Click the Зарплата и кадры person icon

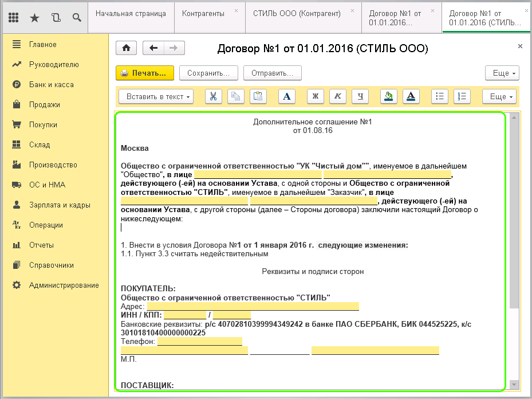(x=16, y=205)
